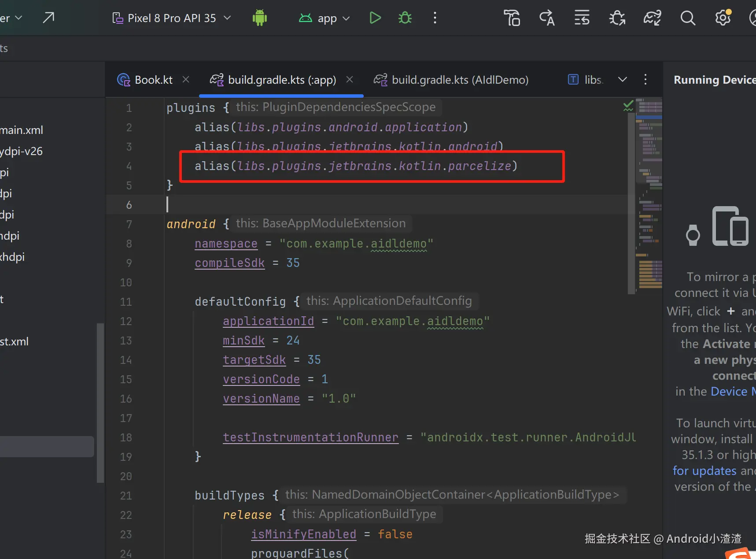This screenshot has width=756, height=559.
Task: Select the xhdpi folder in project tree
Action: tap(12, 257)
